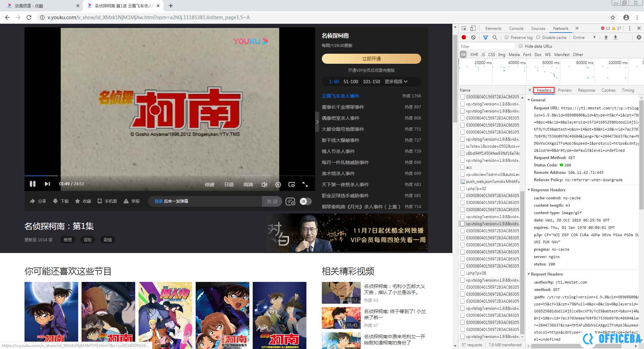Open the Sources tab
Screen dimensions: 644x349
pos(538,29)
